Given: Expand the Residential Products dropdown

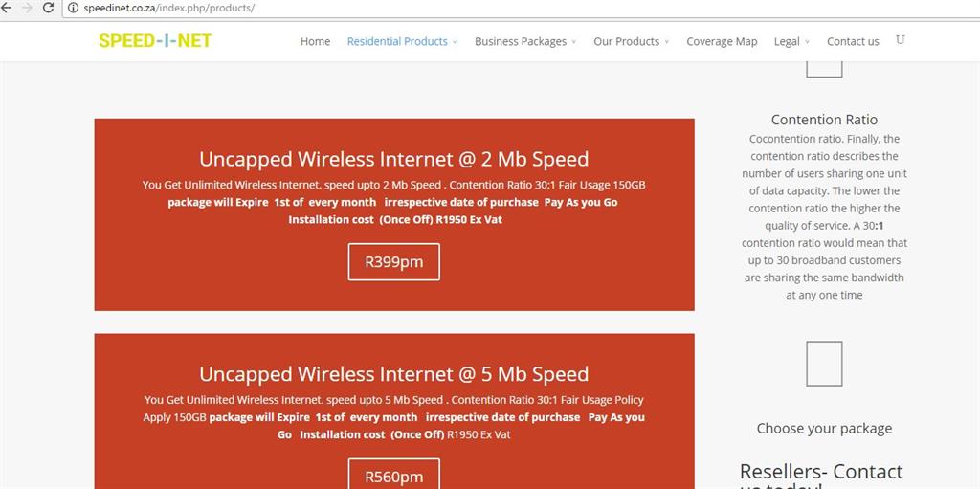Looking at the screenshot, I should pyautogui.click(x=402, y=41).
